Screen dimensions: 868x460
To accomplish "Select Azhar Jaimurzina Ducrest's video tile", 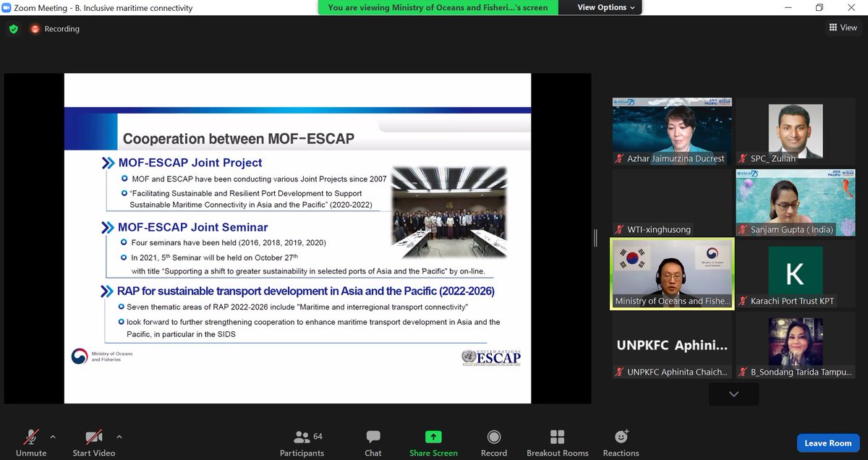I will coord(672,131).
